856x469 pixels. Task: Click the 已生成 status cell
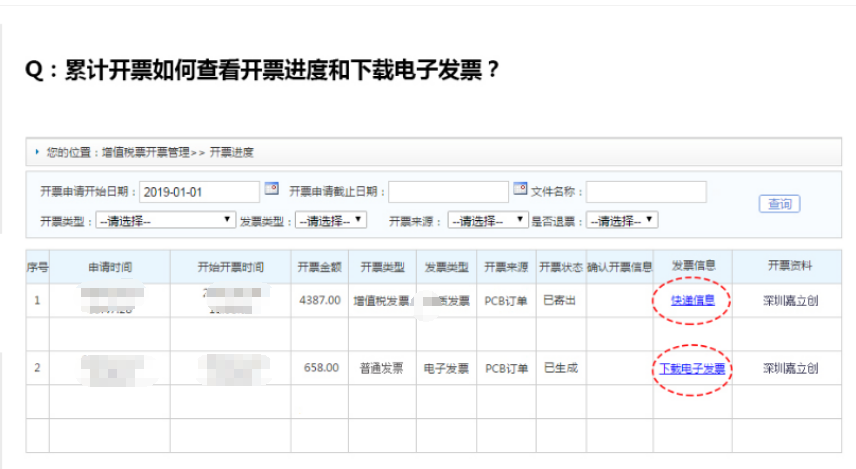560,368
